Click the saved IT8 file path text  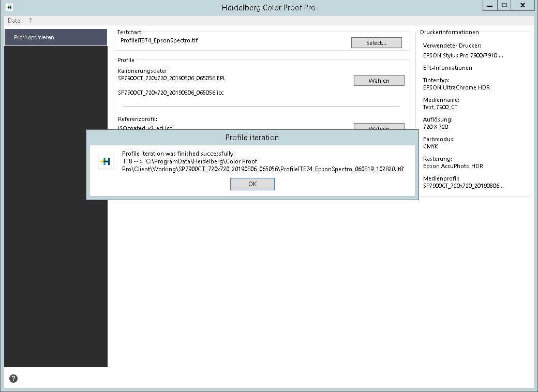(263, 169)
